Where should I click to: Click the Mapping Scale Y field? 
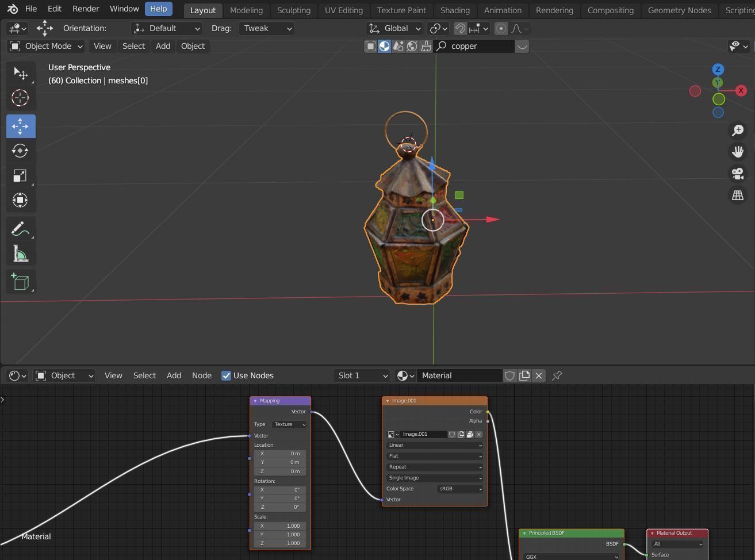pyautogui.click(x=280, y=535)
